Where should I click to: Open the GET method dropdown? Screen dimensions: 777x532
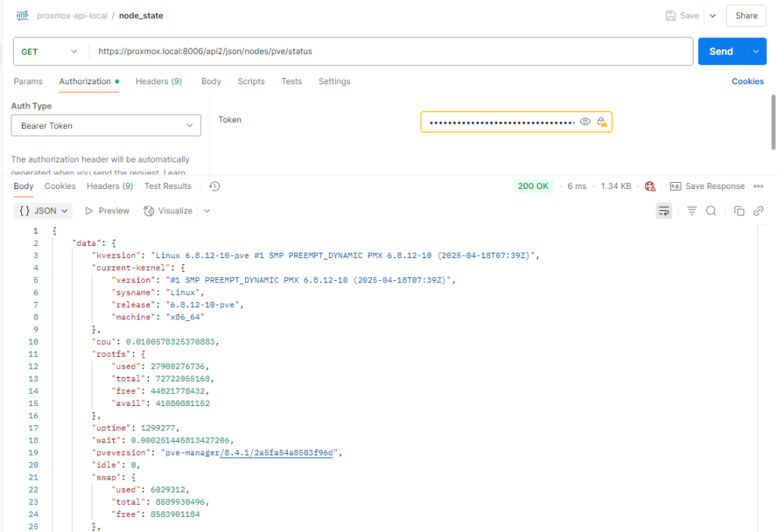click(x=49, y=52)
